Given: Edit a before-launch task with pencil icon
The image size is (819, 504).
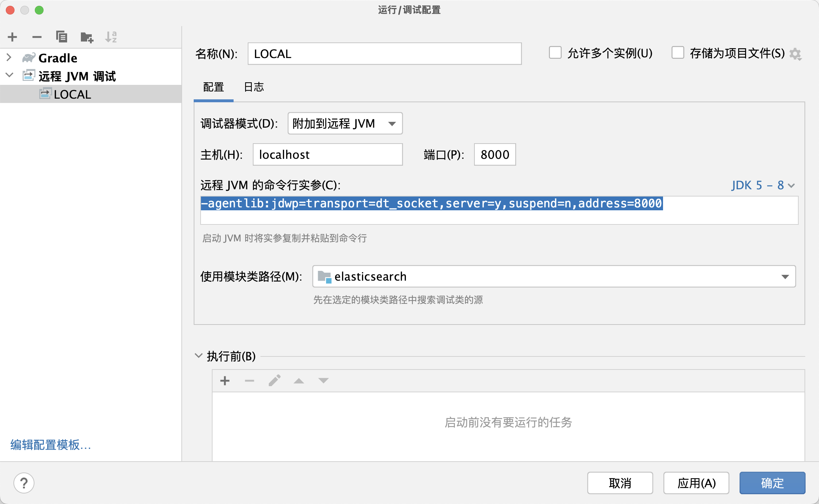Looking at the screenshot, I should [274, 380].
